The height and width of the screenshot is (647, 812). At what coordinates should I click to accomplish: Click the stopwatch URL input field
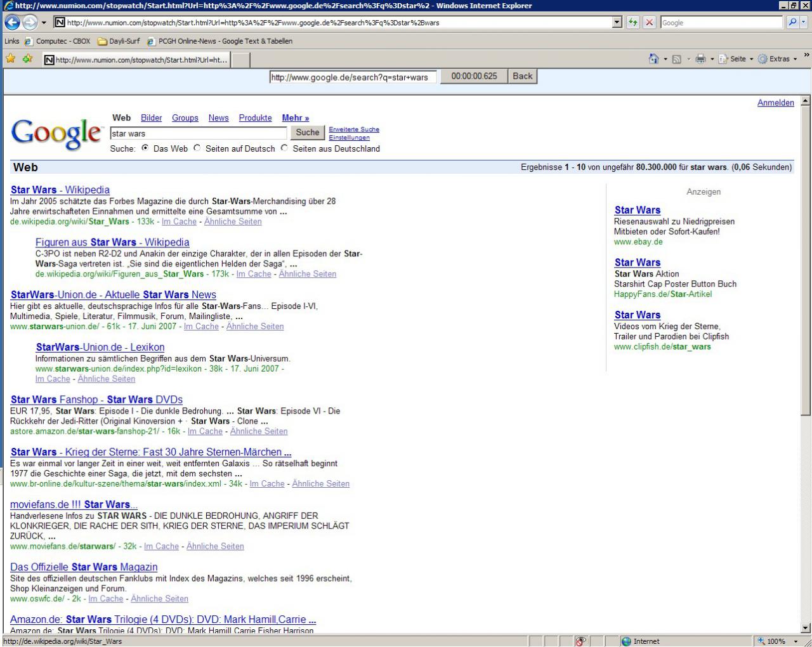click(353, 77)
